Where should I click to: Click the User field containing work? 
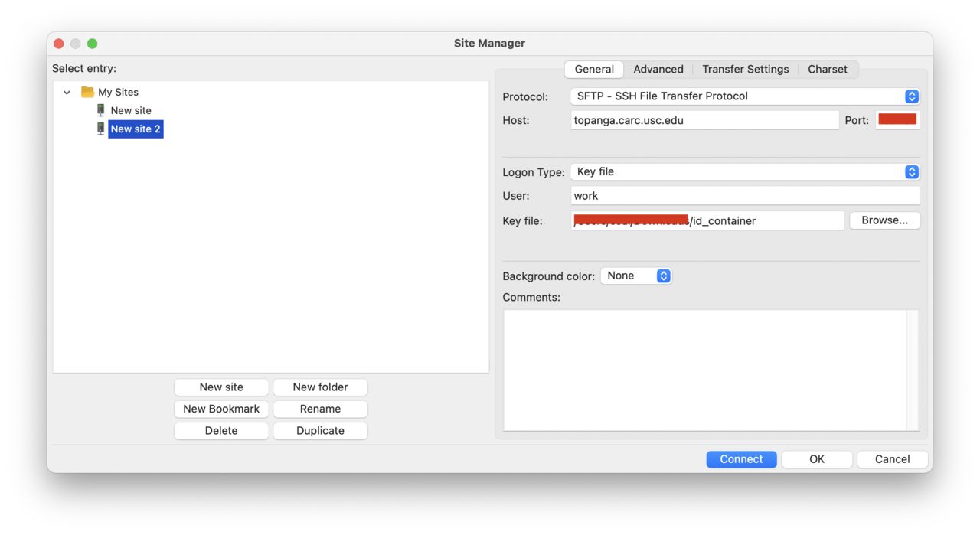point(745,196)
